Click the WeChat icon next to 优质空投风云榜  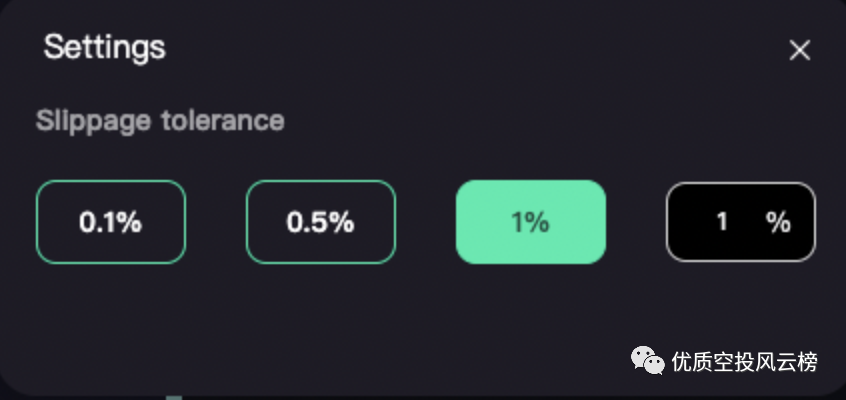(x=645, y=361)
